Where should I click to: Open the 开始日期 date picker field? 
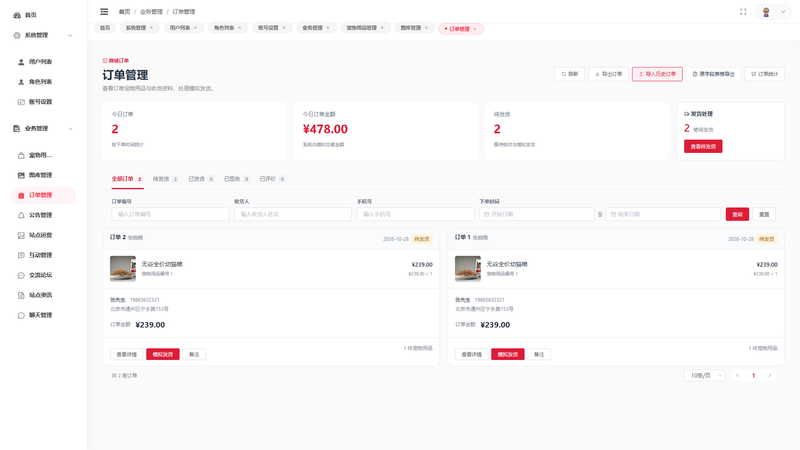537,214
